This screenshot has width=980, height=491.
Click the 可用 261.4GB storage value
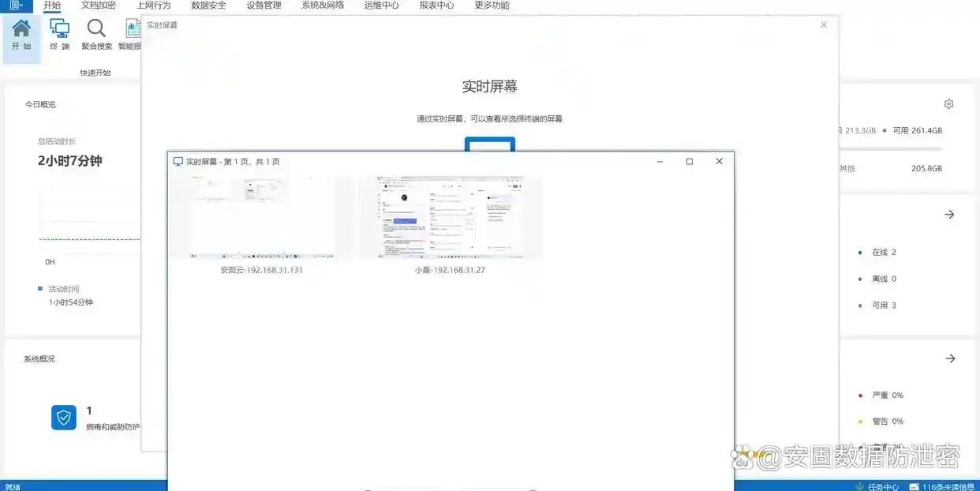918,130
